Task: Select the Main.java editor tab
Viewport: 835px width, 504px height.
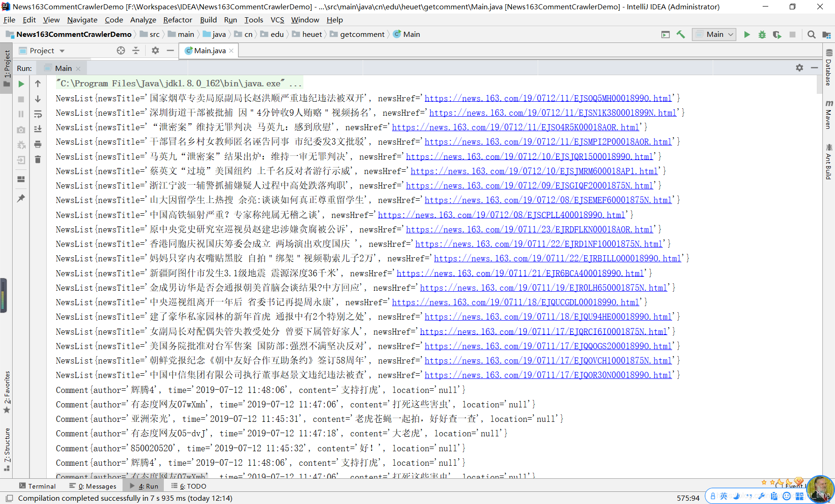Action: pos(210,51)
